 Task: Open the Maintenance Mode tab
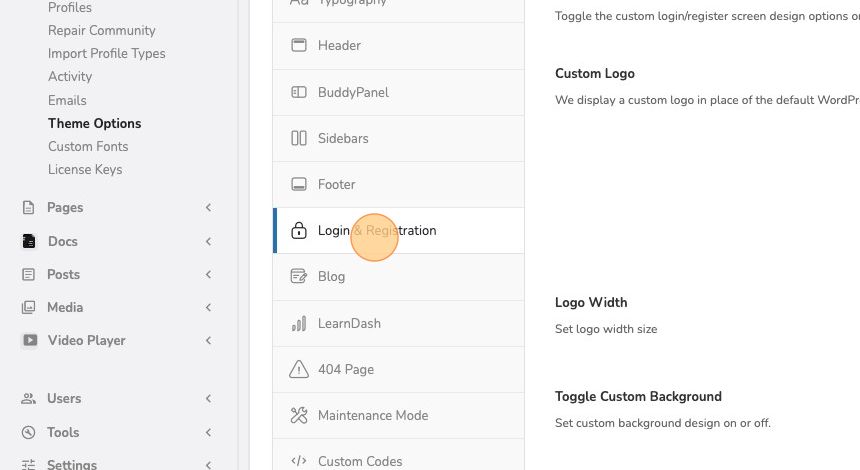click(x=398, y=415)
